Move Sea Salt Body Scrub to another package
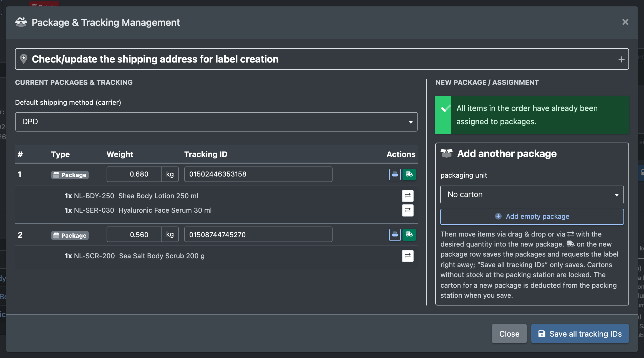 [x=407, y=256]
